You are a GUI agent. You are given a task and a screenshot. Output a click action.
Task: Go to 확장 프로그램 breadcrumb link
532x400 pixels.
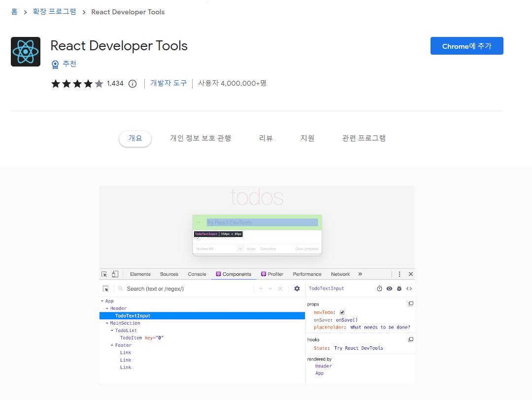click(54, 12)
